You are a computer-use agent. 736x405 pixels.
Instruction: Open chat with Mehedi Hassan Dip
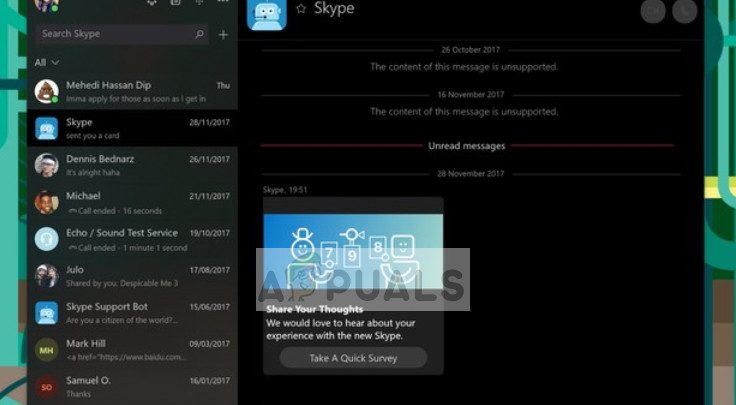[x=132, y=91]
